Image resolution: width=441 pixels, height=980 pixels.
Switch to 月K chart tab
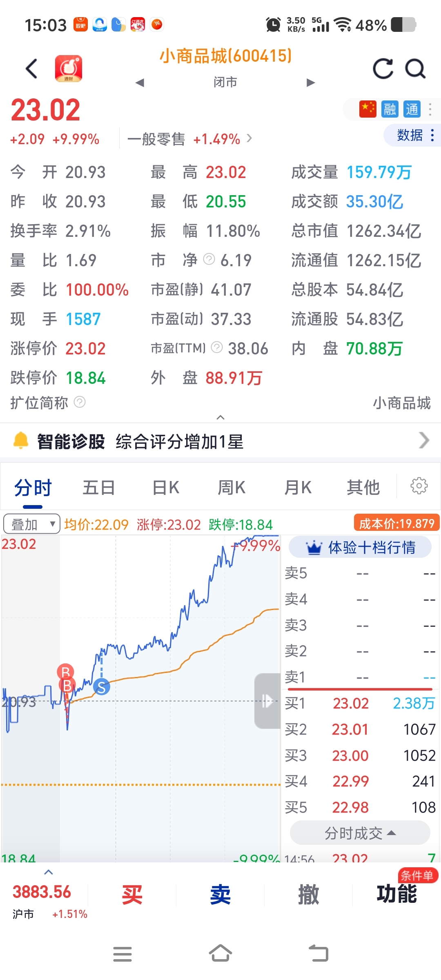pyautogui.click(x=298, y=488)
